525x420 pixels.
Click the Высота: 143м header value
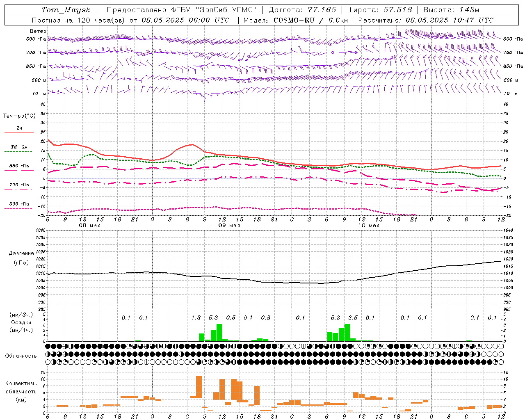(x=451, y=10)
